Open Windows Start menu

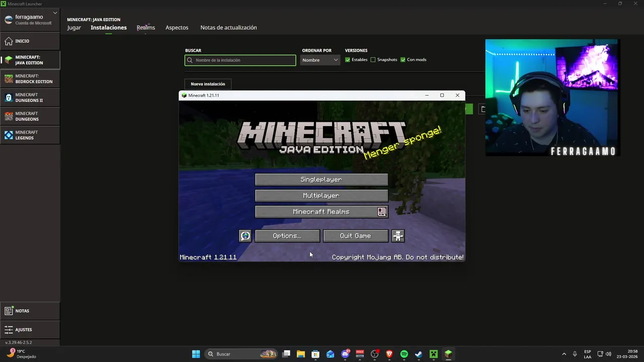coord(196,354)
